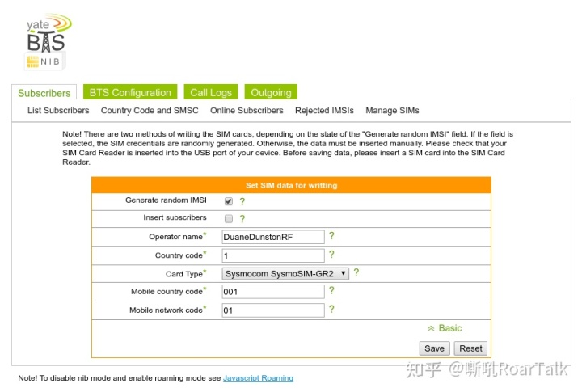
Task: Open the Card Type dropdown
Action: 285,273
